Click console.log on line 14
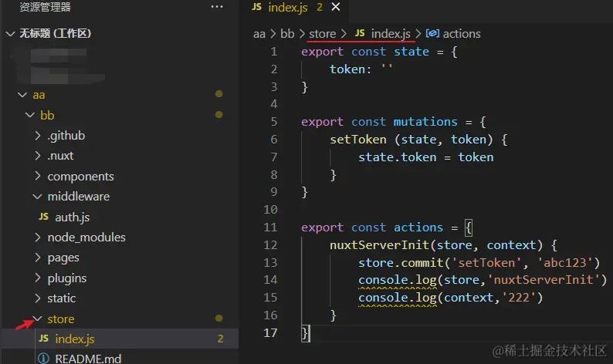The image size is (613, 364). point(397,280)
